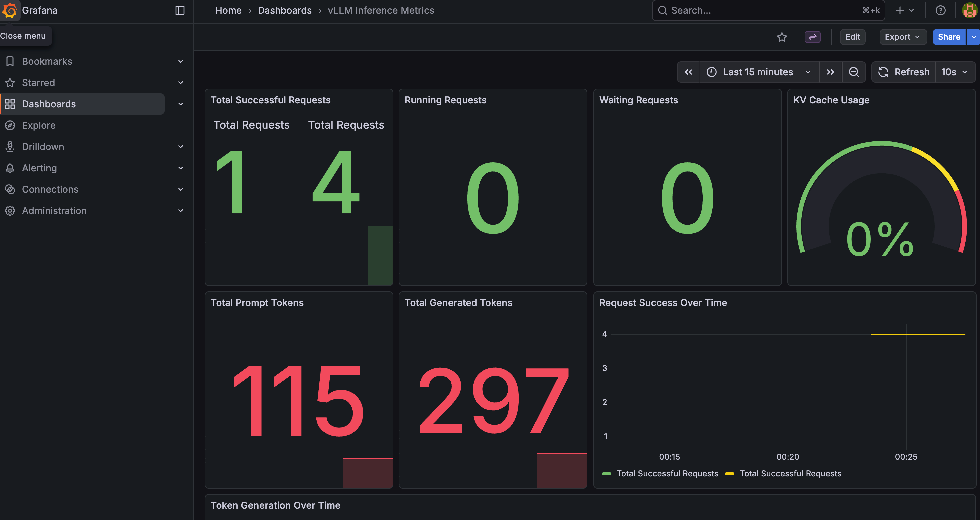Click the blue Share button
Viewport: 980px width, 520px height.
point(949,37)
